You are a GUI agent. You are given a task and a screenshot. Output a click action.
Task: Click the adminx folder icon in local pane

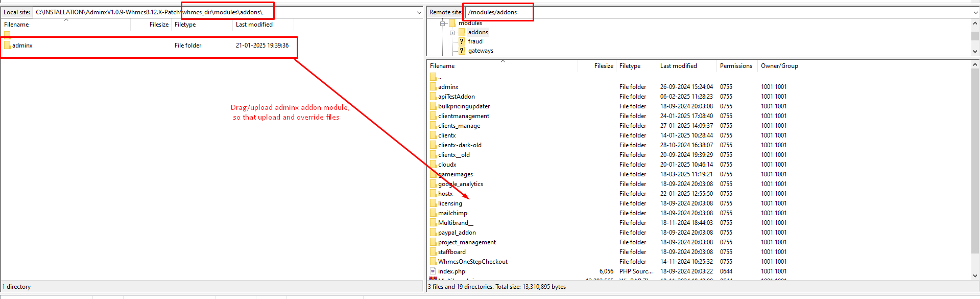click(x=7, y=45)
